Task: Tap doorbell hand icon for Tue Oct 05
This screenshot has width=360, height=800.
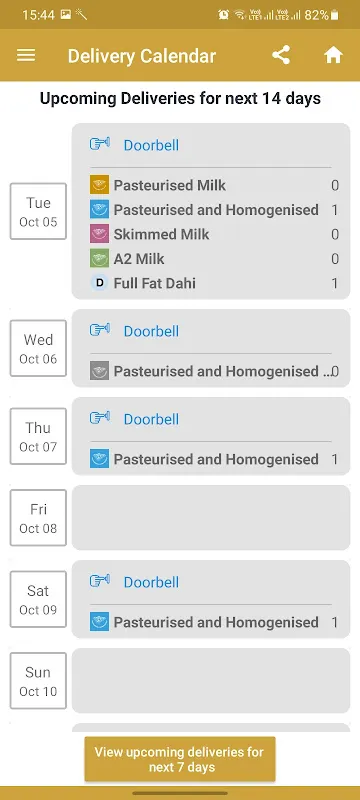Action: tap(100, 144)
